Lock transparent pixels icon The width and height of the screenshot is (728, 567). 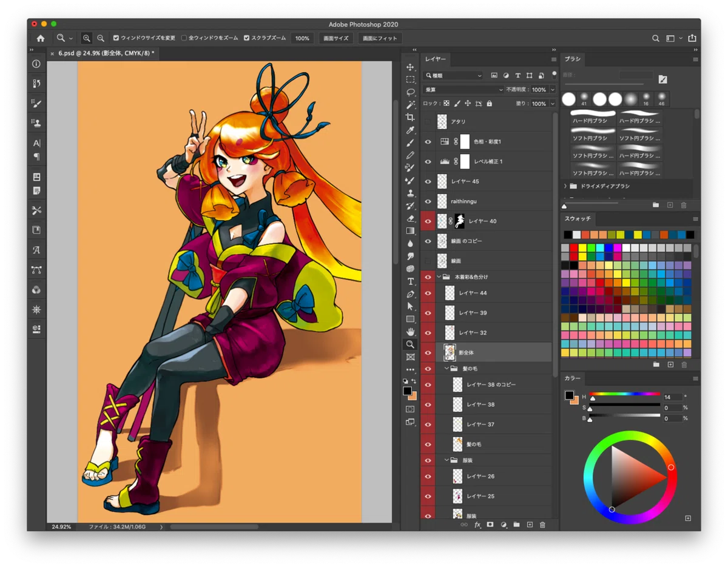447,104
